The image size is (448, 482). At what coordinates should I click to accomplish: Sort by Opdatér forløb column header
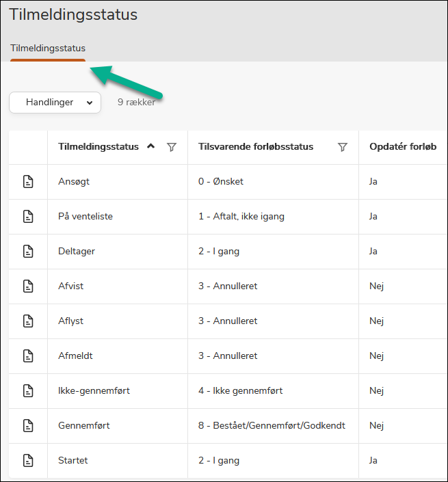point(398,147)
